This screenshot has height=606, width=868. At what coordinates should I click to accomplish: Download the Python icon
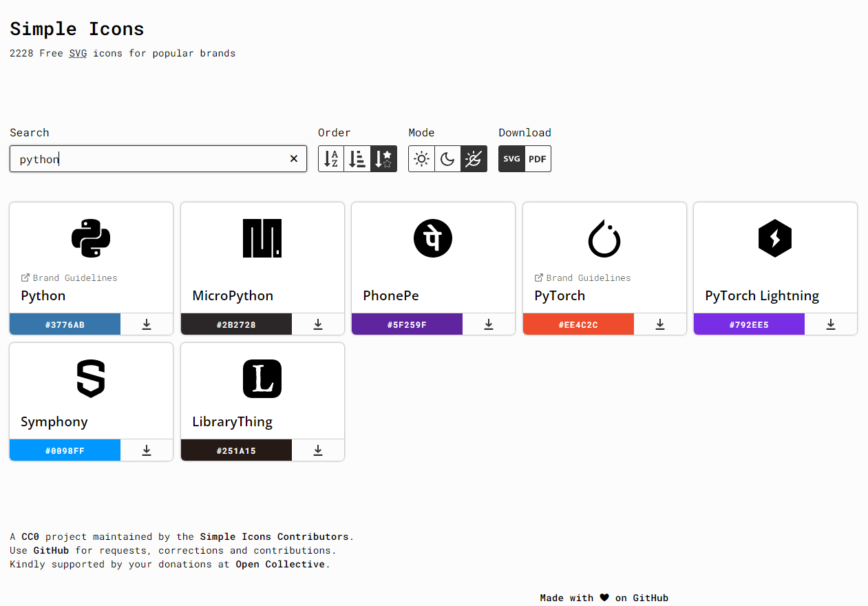(x=147, y=324)
